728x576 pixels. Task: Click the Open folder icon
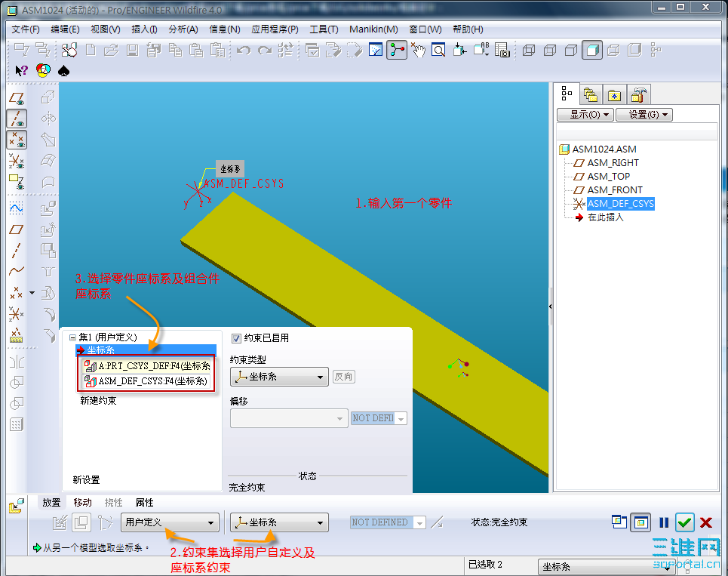tap(112, 50)
